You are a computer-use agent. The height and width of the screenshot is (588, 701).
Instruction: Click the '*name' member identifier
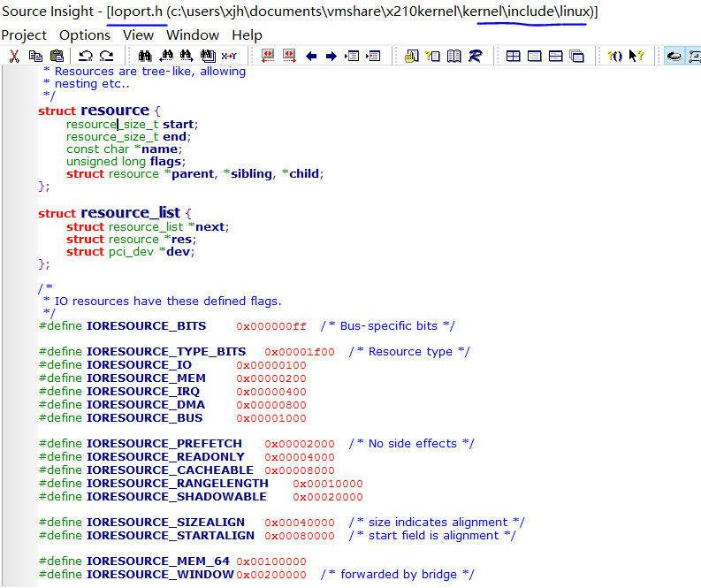(156, 149)
